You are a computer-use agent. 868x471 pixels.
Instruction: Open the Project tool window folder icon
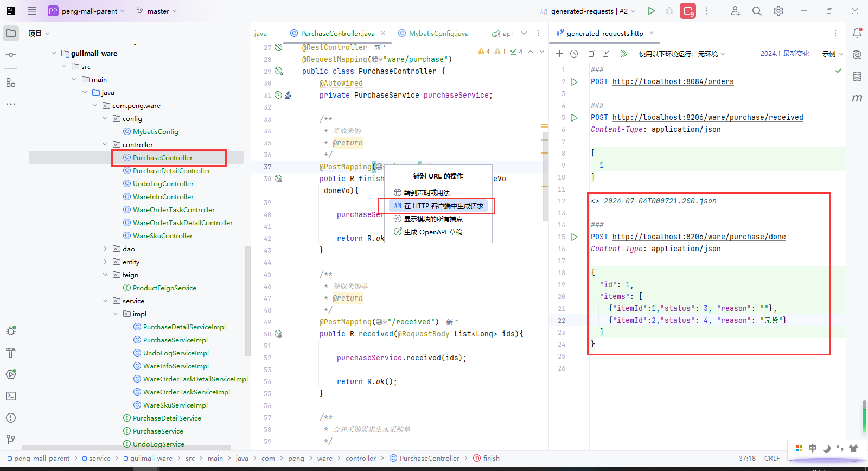pyautogui.click(x=11, y=33)
